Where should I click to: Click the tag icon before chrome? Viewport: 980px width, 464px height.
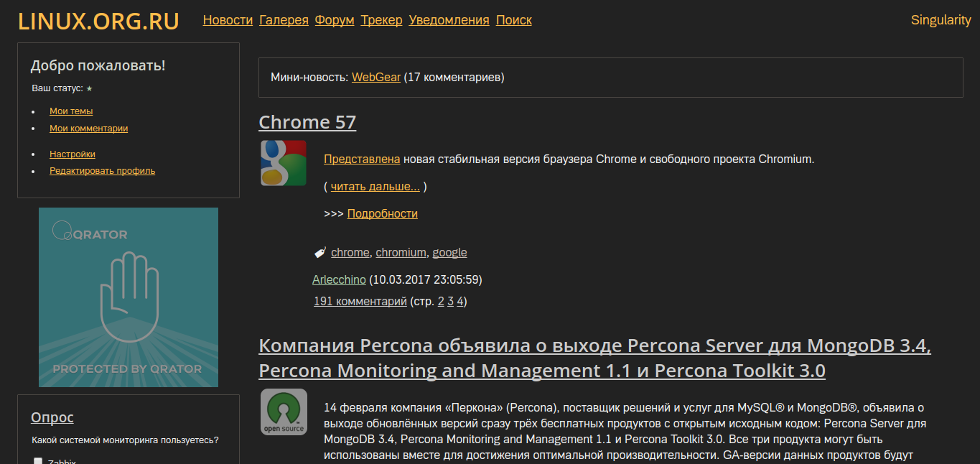tap(320, 252)
